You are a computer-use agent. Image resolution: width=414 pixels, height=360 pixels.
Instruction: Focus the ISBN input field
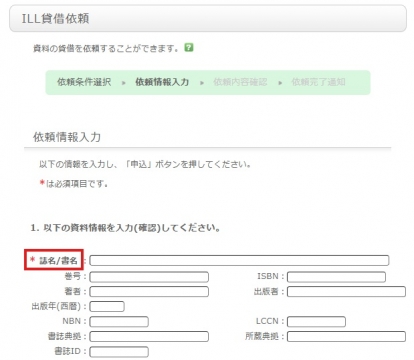pos(336,277)
